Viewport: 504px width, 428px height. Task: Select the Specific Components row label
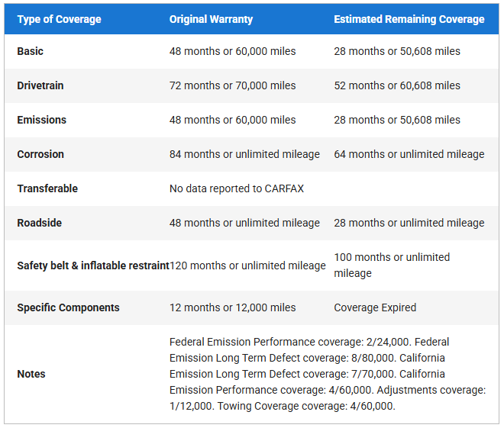(68, 307)
